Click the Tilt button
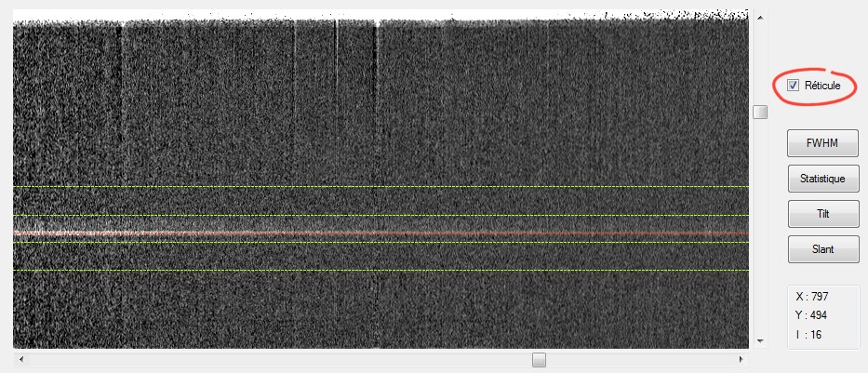 (x=822, y=214)
